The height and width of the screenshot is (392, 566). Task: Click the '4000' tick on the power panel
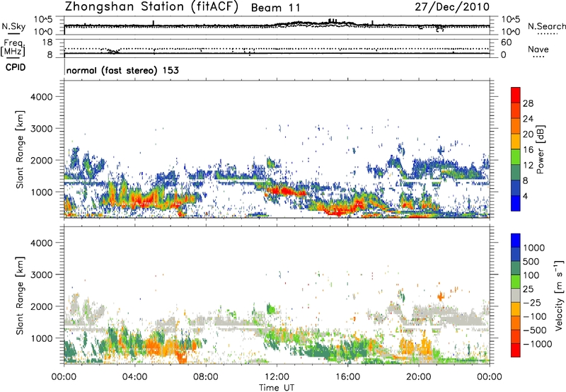41,97
